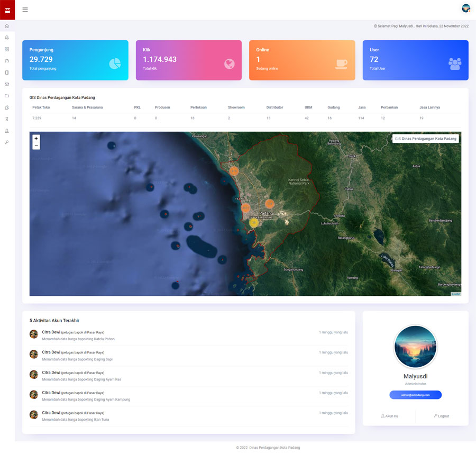
Task: Click the speedometer gauge sidebar icon
Action: pyautogui.click(x=7, y=61)
